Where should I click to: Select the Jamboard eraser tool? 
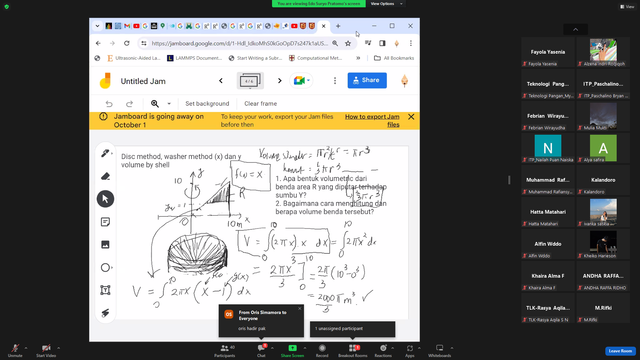pyautogui.click(x=105, y=176)
